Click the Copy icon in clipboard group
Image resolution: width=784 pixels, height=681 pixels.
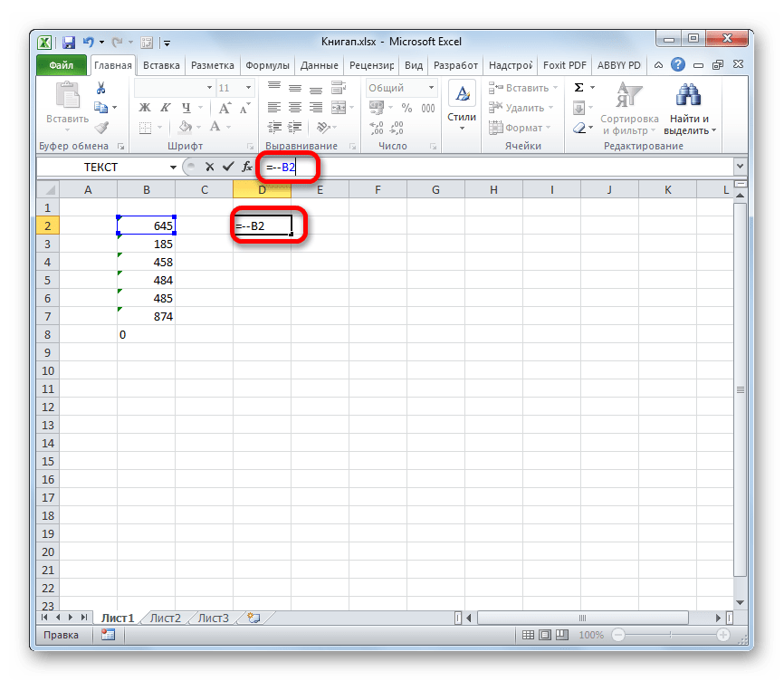[x=101, y=108]
